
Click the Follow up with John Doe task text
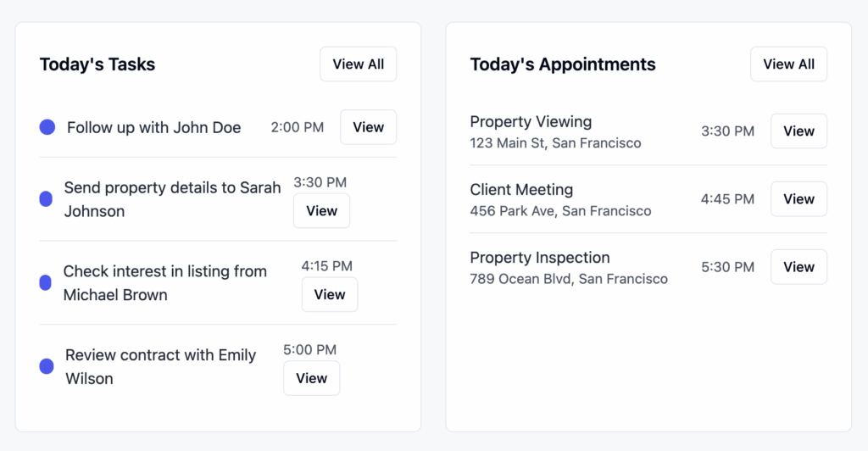tap(154, 128)
